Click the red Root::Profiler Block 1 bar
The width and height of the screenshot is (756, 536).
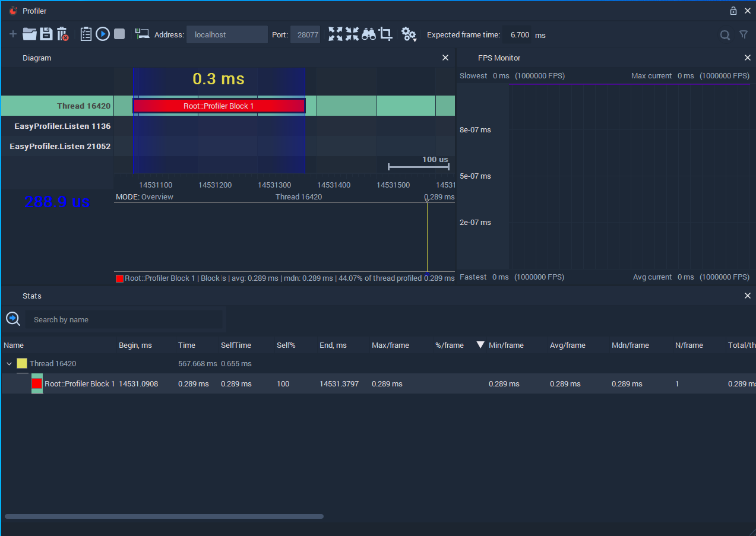[219, 106]
